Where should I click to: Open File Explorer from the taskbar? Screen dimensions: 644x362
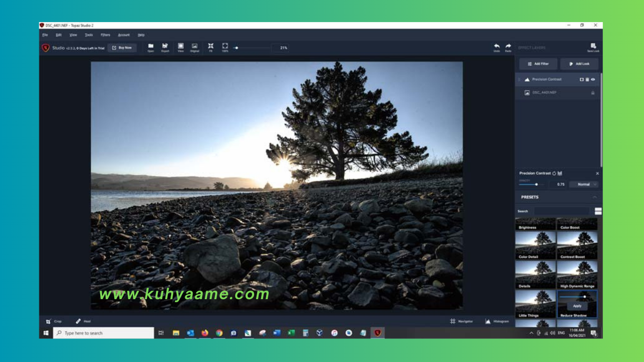176,333
